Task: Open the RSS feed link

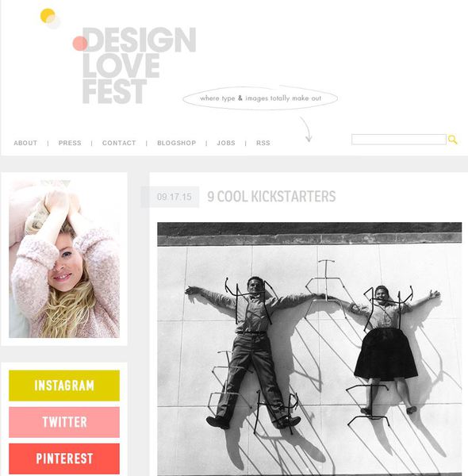Action: click(263, 143)
